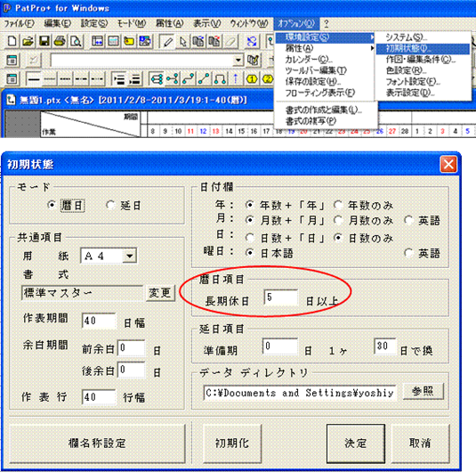476x472 pixels.
Task: Click the 初期化 reset button
Action: tap(232, 444)
